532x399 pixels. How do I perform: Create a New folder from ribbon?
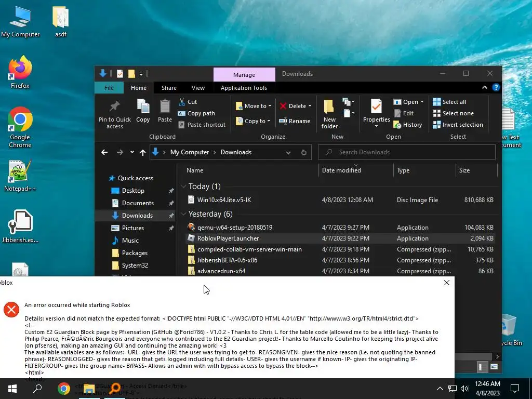[x=329, y=114]
